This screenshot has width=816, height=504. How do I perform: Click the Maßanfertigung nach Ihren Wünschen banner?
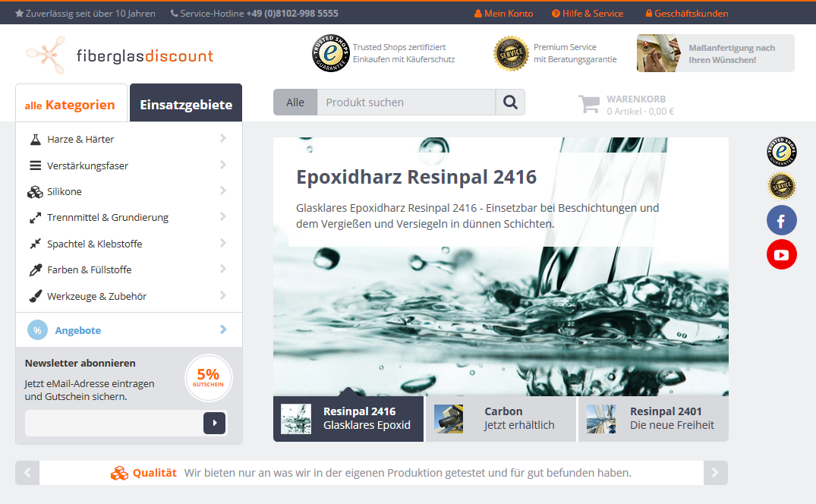pos(716,53)
